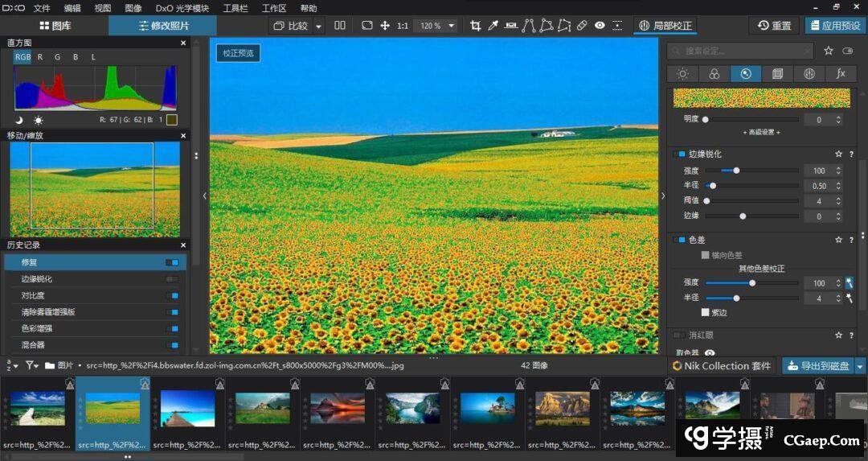Click the 应用预设 button
The image size is (868, 461).
(835, 26)
